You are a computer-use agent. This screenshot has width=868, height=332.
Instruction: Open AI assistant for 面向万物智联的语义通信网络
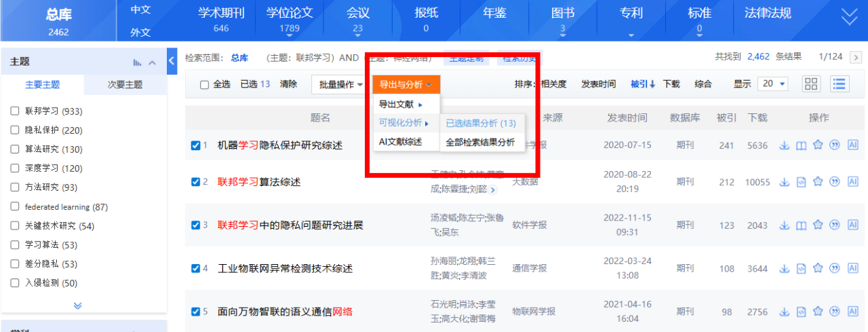(853, 312)
